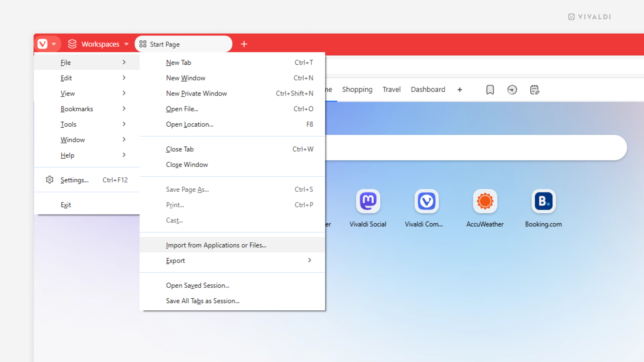
Task: Open Notes calendar-edit icon
Action: coord(534,89)
